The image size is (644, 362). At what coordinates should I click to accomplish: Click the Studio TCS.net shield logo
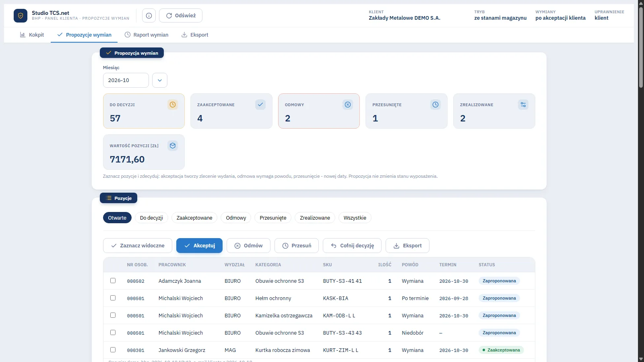tap(21, 16)
